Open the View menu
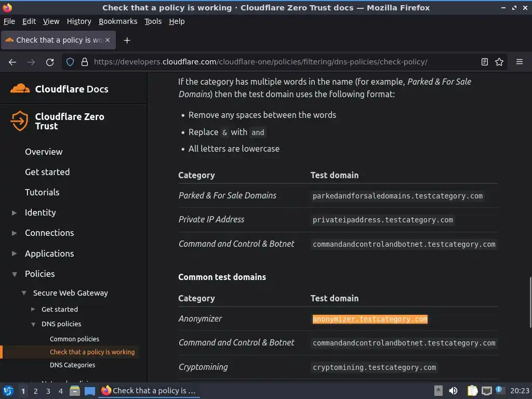Screen dimensions: 532x399 tap(51, 21)
